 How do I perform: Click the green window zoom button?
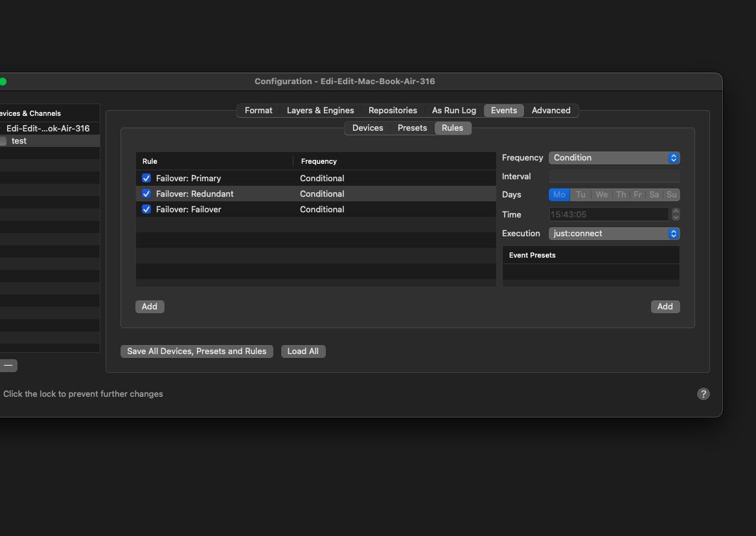[x=3, y=82]
